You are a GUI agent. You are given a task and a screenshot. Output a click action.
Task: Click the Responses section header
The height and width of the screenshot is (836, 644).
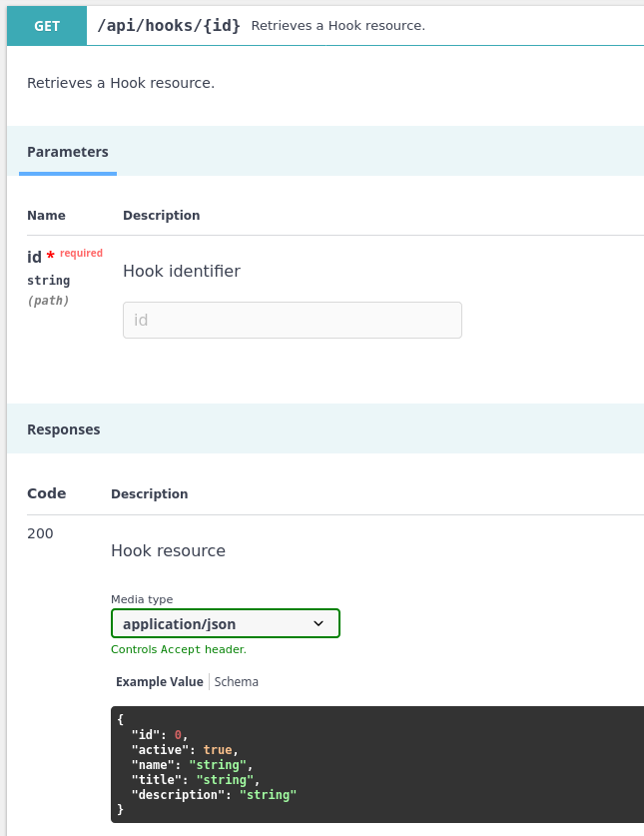(63, 428)
